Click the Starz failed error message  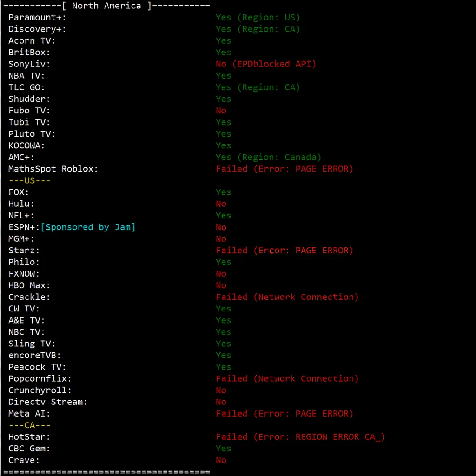[284, 251]
